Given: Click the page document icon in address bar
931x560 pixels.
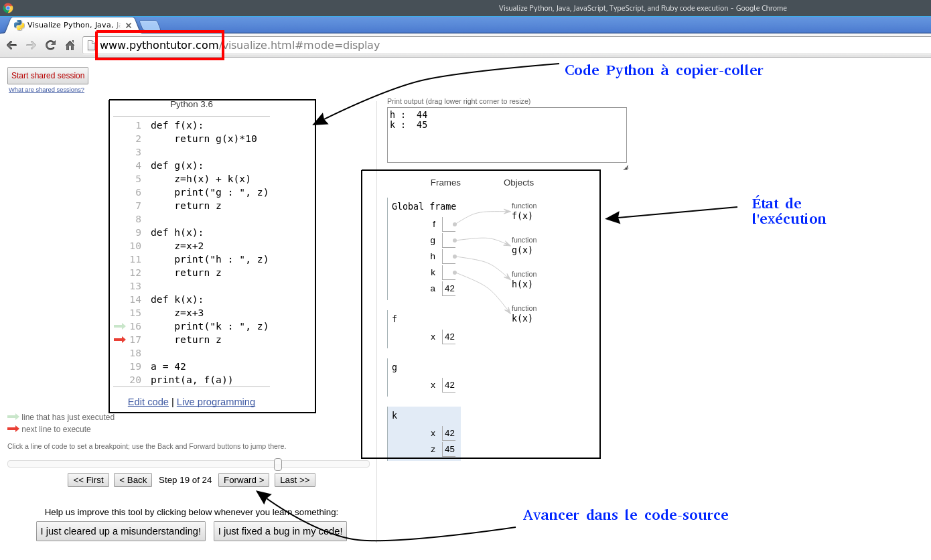Looking at the screenshot, I should (x=92, y=46).
